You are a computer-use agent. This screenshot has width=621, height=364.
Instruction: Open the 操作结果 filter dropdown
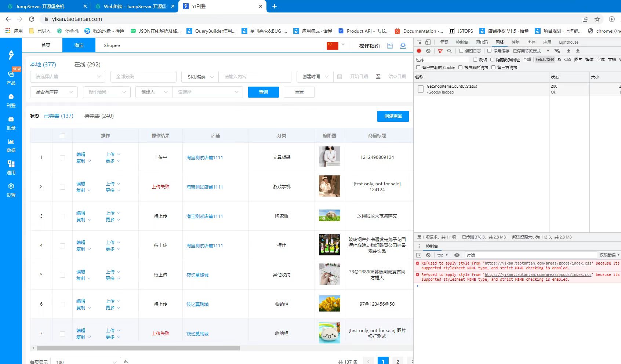[x=107, y=92]
